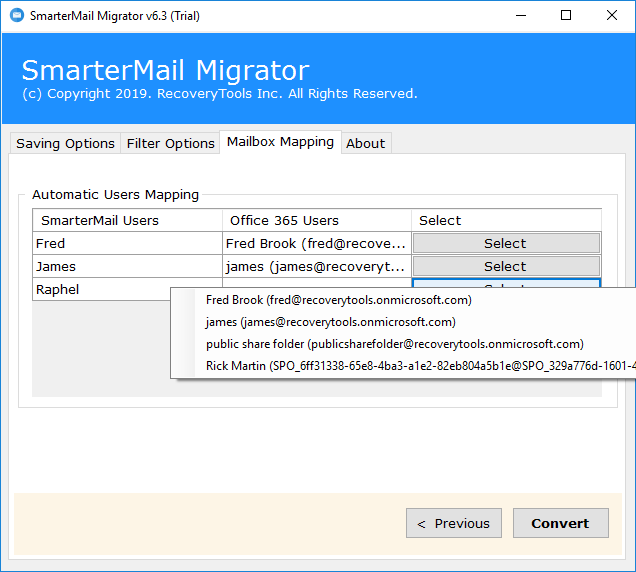Image resolution: width=636 pixels, height=572 pixels.
Task: Maximize the SmarterMail Migrator window
Action: (566, 15)
